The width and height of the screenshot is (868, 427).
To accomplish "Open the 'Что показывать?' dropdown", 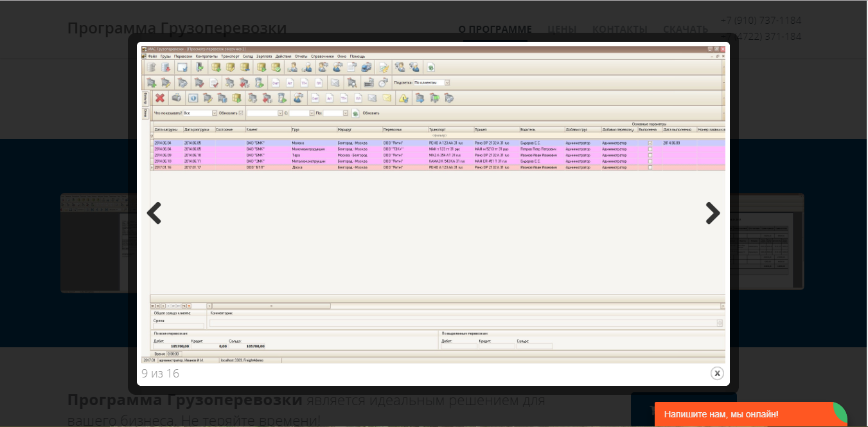I will [215, 113].
